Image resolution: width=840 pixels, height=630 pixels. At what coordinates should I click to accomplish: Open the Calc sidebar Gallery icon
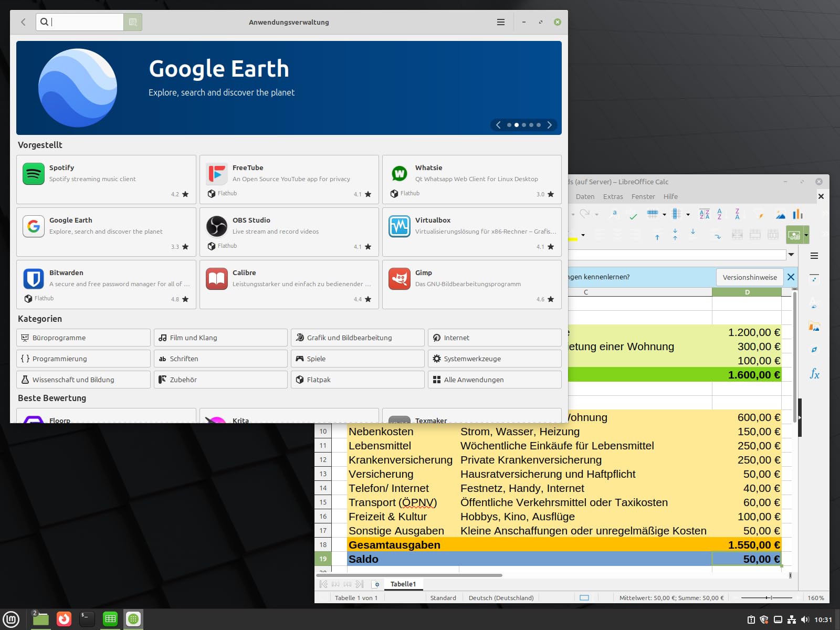[x=814, y=327]
